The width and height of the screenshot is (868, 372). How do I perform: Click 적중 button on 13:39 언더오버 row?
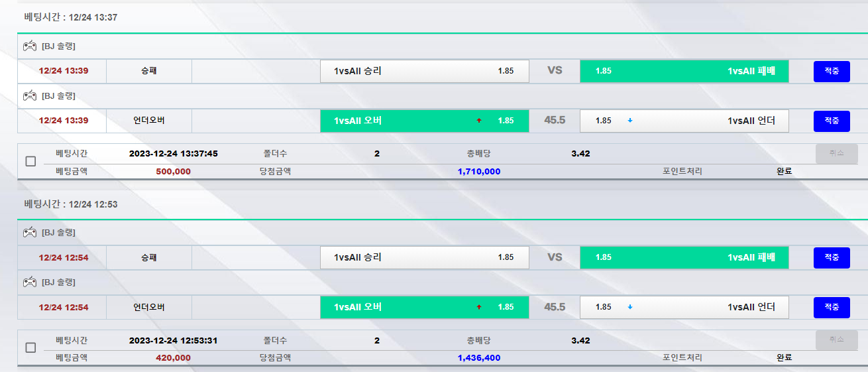coord(832,121)
